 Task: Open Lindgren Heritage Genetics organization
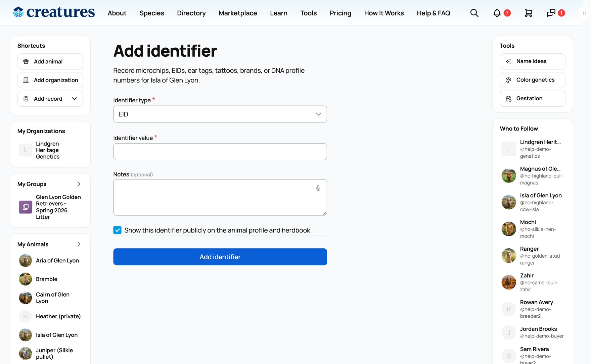click(x=48, y=150)
